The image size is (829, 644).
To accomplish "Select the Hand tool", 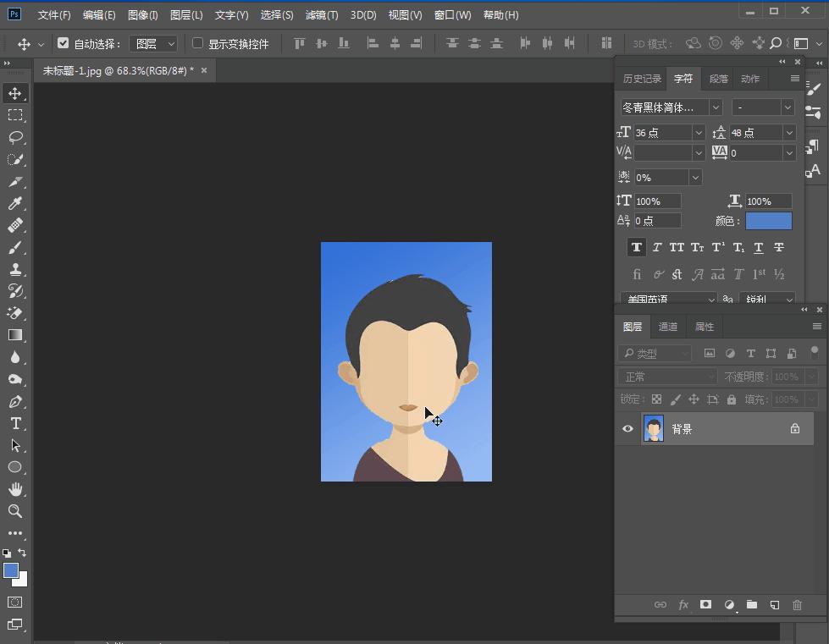I will 15,489.
